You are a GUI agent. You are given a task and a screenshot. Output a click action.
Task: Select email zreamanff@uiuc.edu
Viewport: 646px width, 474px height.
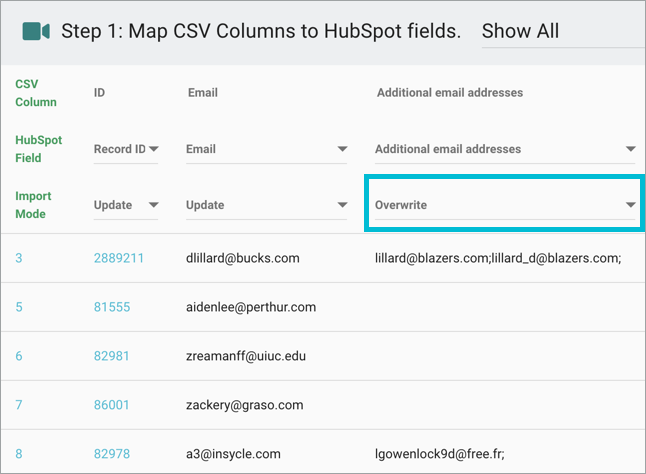246,356
